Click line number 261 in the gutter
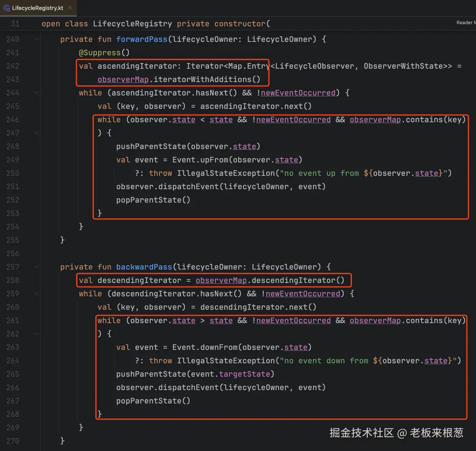476x451 pixels. tap(13, 320)
